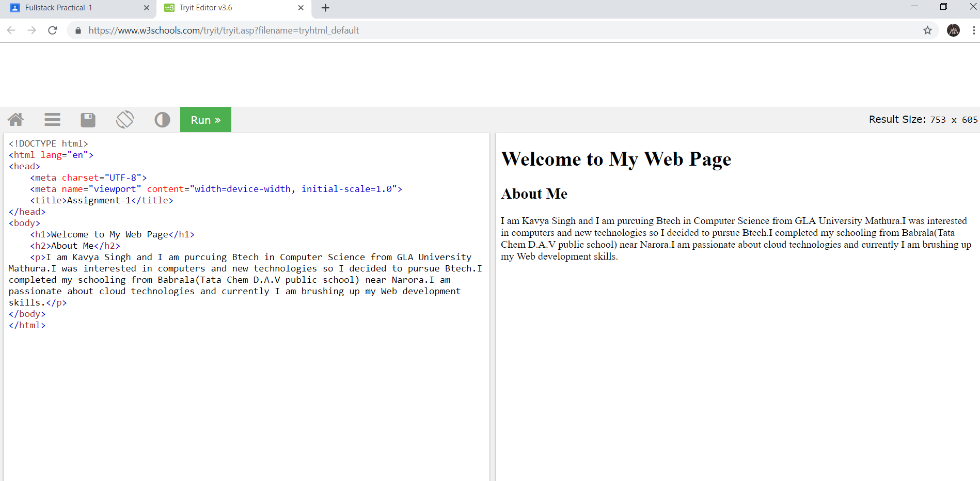Image resolution: width=980 pixels, height=481 pixels.
Task: Click the meta viewport line in code
Action: [x=216, y=189]
